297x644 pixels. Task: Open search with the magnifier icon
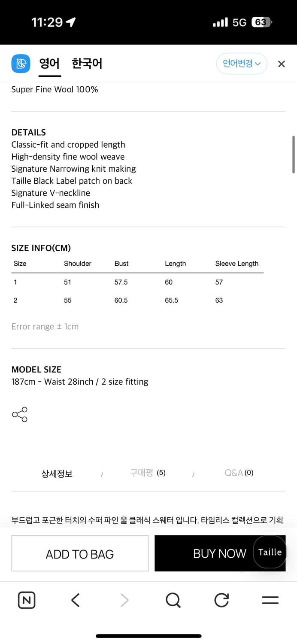point(173,600)
